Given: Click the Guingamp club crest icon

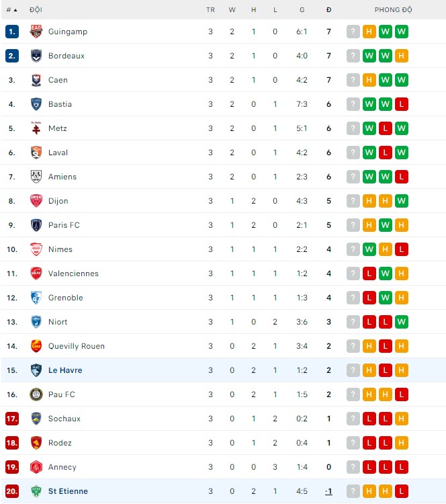Looking at the screenshot, I should pos(36,32).
